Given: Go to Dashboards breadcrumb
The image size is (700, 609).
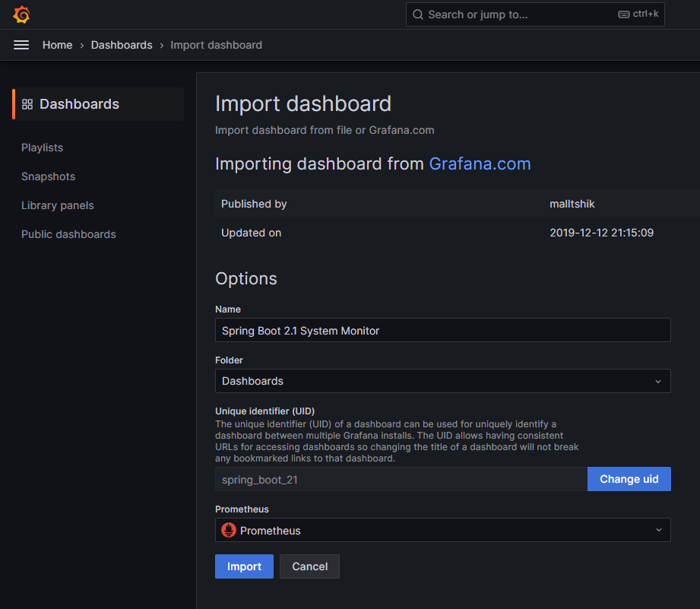Looking at the screenshot, I should click(x=122, y=45).
